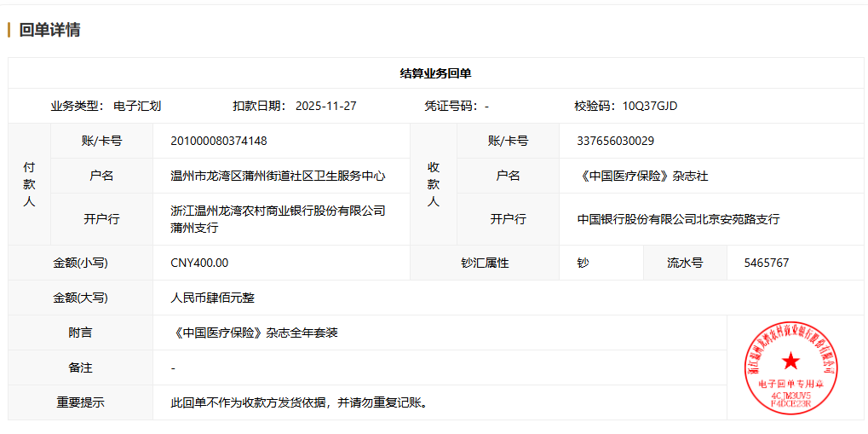Click the 附言 remark 杂志全年套装 text
The height and width of the screenshot is (434, 868).
254,333
